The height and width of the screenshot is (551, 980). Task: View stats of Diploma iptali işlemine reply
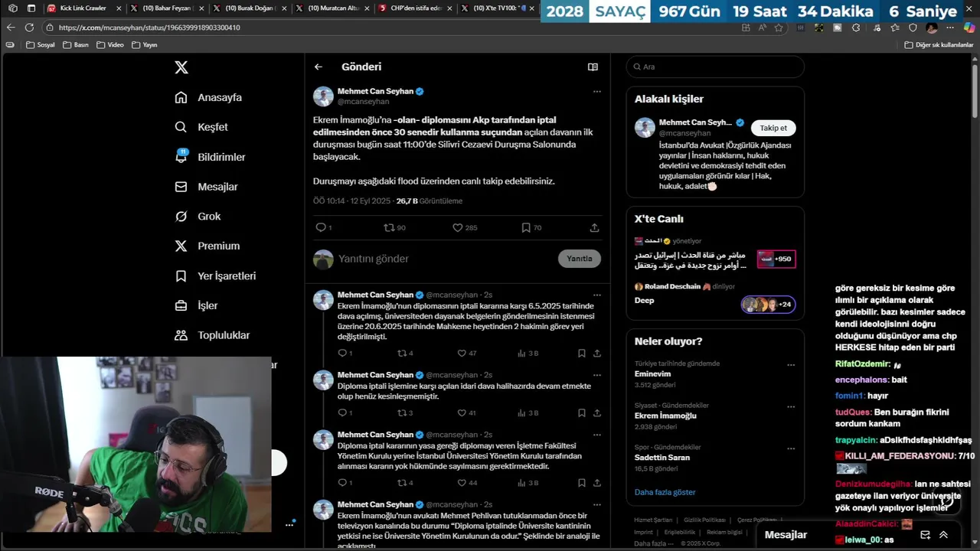point(528,412)
